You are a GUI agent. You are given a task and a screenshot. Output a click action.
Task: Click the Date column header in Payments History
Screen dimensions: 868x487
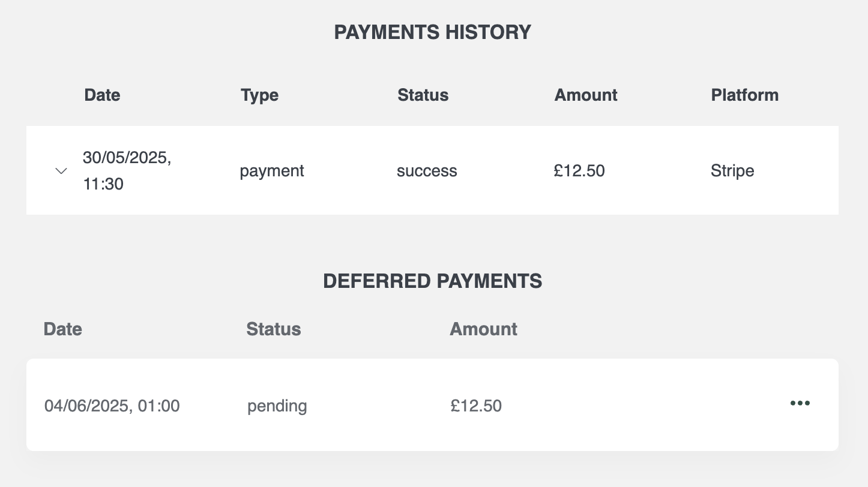click(102, 95)
